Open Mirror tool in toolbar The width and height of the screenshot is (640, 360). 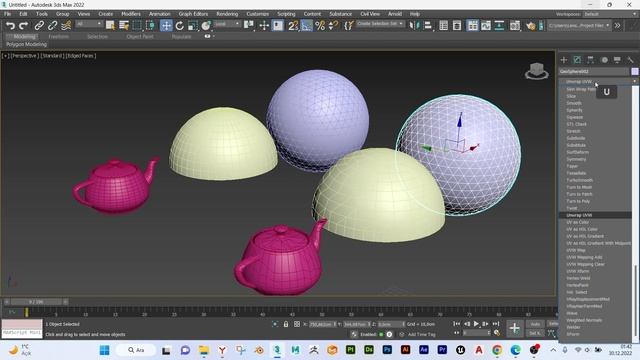[x=414, y=26]
